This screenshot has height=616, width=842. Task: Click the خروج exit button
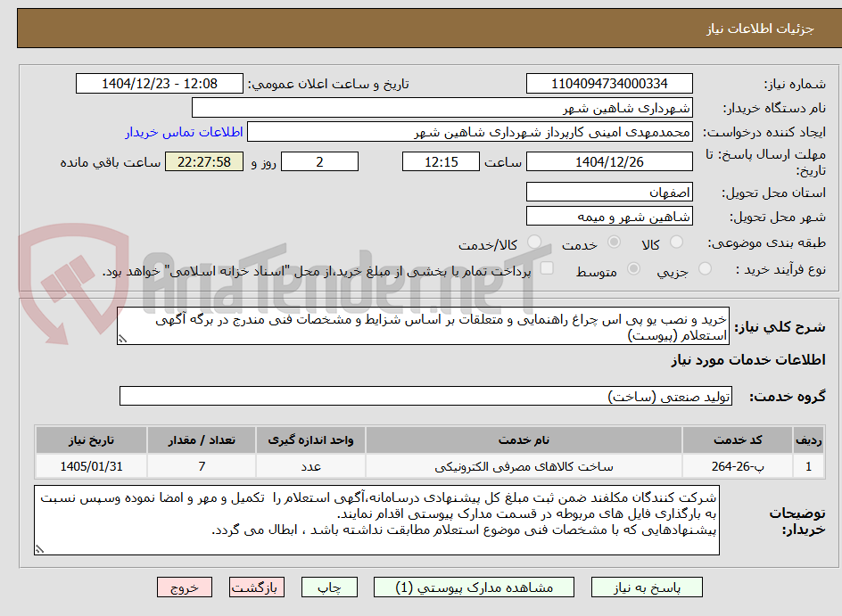coord(184,587)
